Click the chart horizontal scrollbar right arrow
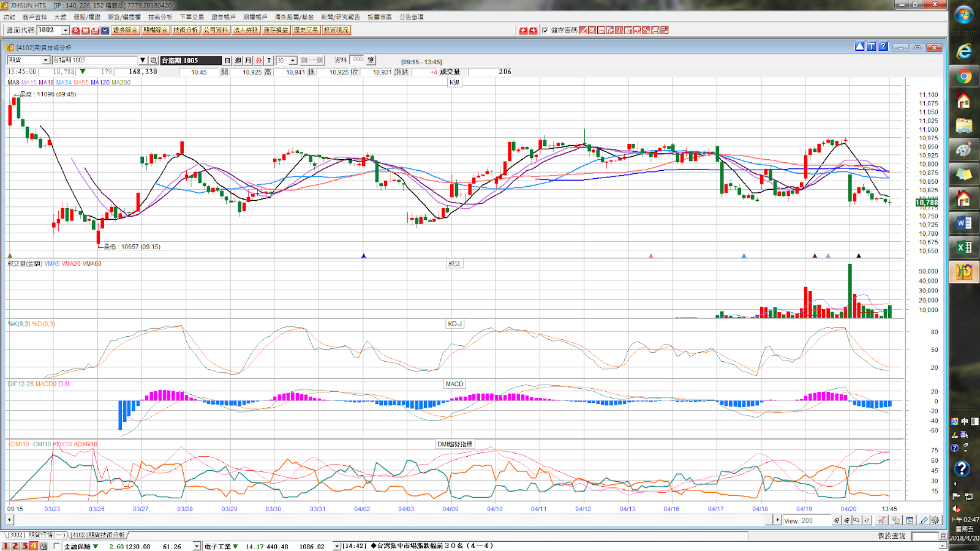This screenshot has width=980, height=551. pyautogui.click(x=778, y=520)
